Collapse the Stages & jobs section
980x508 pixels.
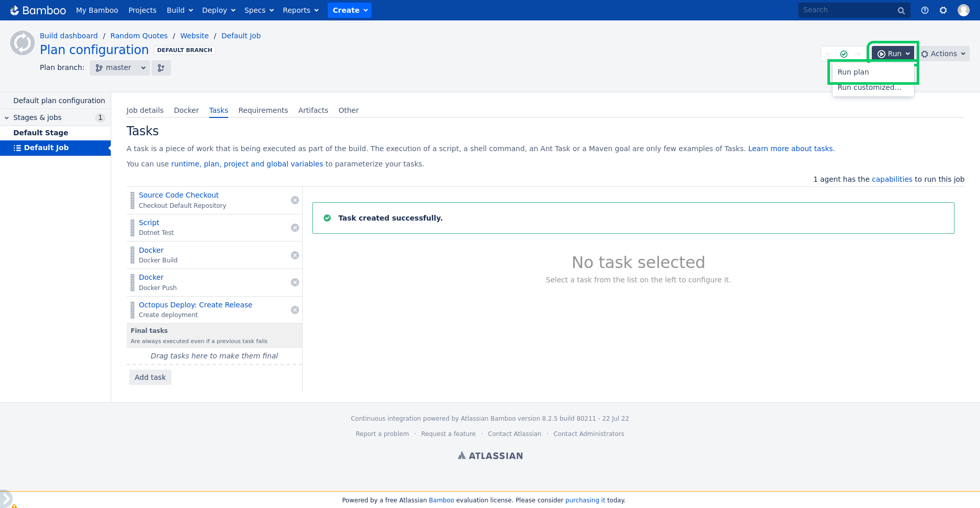pyautogui.click(x=7, y=117)
